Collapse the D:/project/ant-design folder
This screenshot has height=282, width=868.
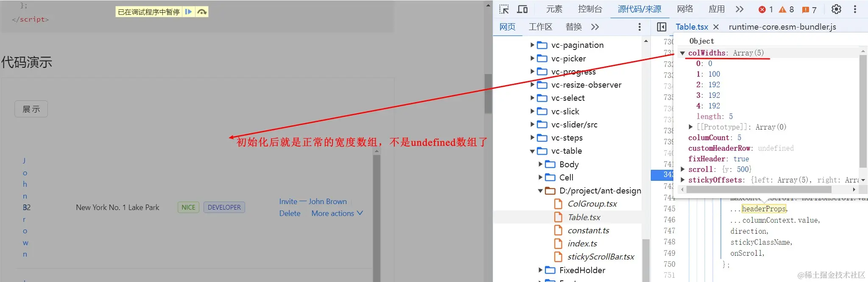[x=541, y=191]
